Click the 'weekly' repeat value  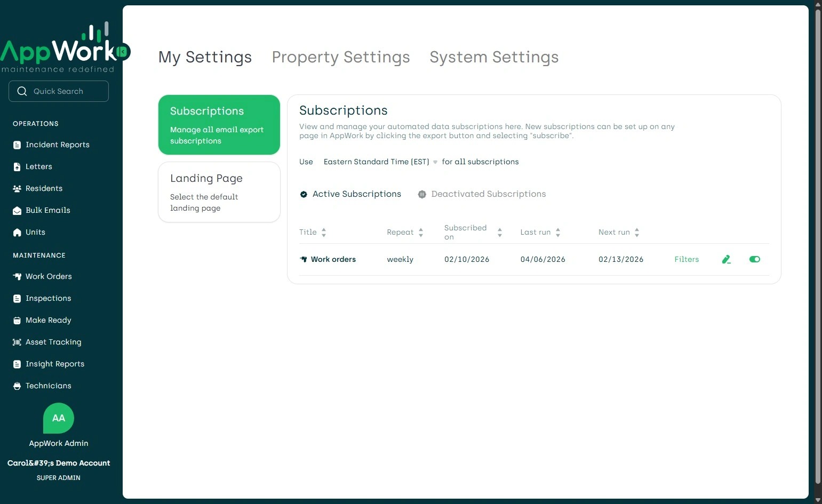click(400, 259)
